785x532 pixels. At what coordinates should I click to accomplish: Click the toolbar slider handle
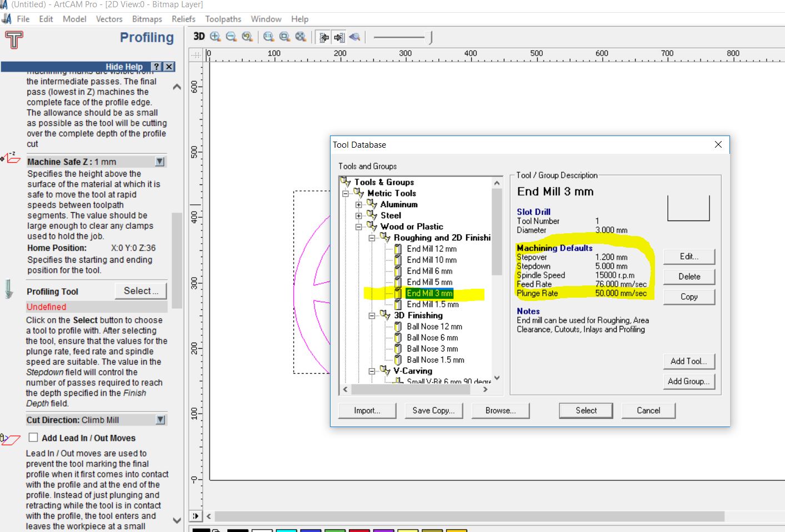[x=430, y=37]
